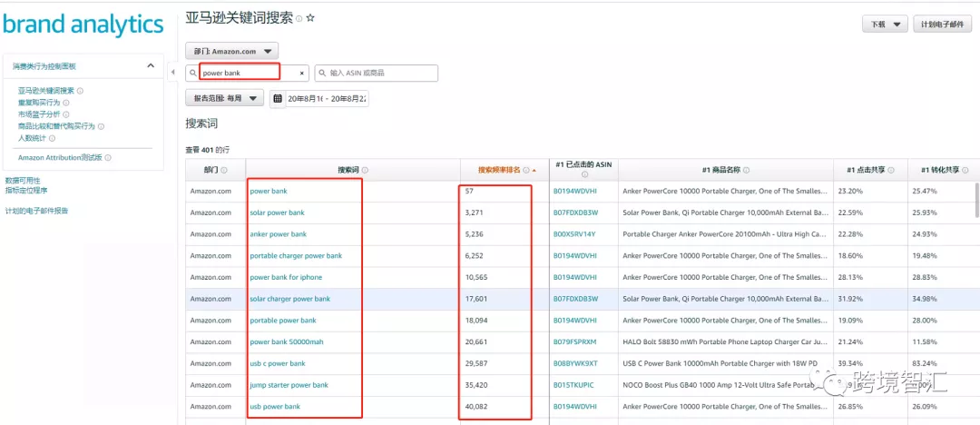Open the power bank for iphone search term

coord(286,277)
